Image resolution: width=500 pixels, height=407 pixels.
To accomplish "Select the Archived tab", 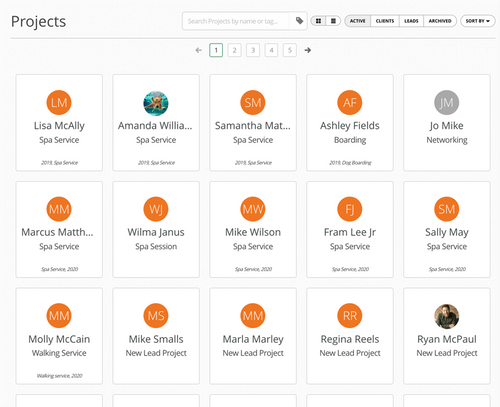I will point(440,21).
